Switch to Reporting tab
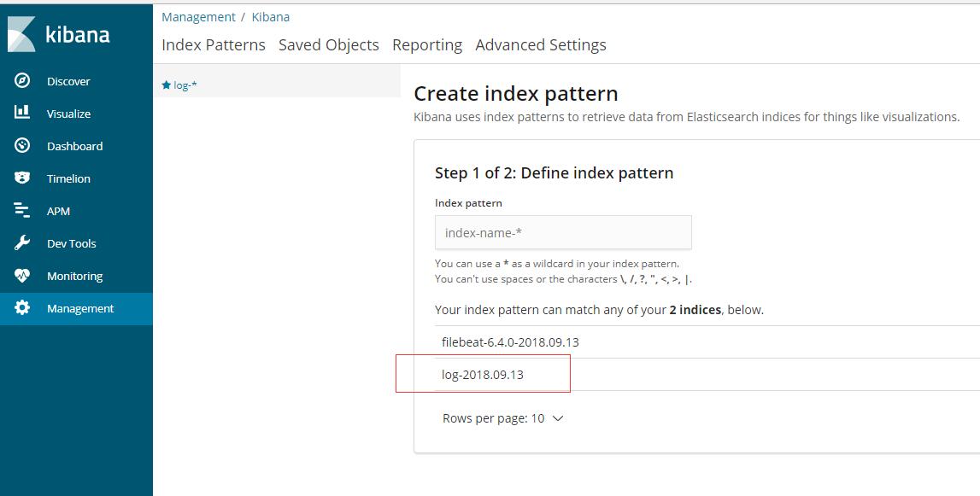Screen dimensions: 980x496 coord(427,45)
